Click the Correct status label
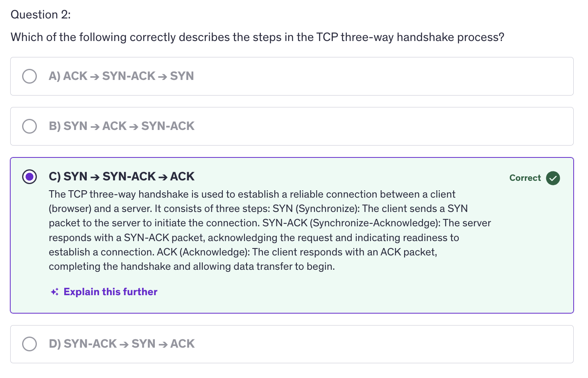The height and width of the screenshot is (378, 588). (525, 178)
